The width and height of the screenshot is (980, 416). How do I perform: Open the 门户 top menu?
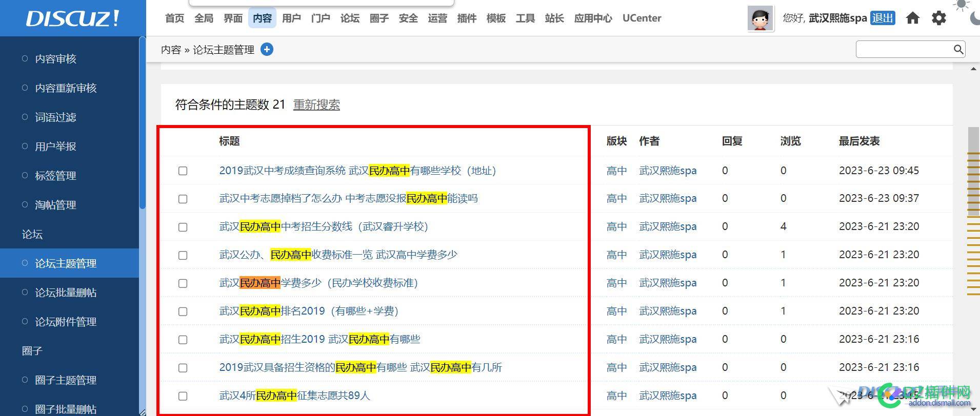(321, 18)
